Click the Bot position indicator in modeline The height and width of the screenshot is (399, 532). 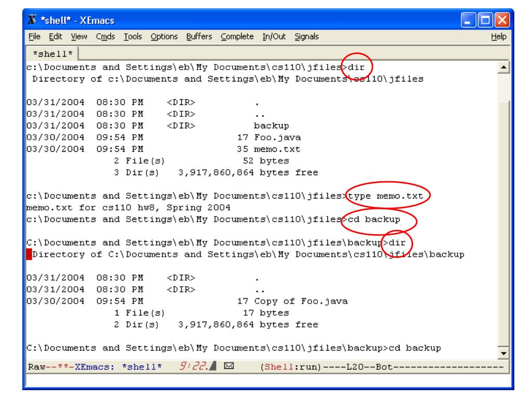click(x=384, y=367)
